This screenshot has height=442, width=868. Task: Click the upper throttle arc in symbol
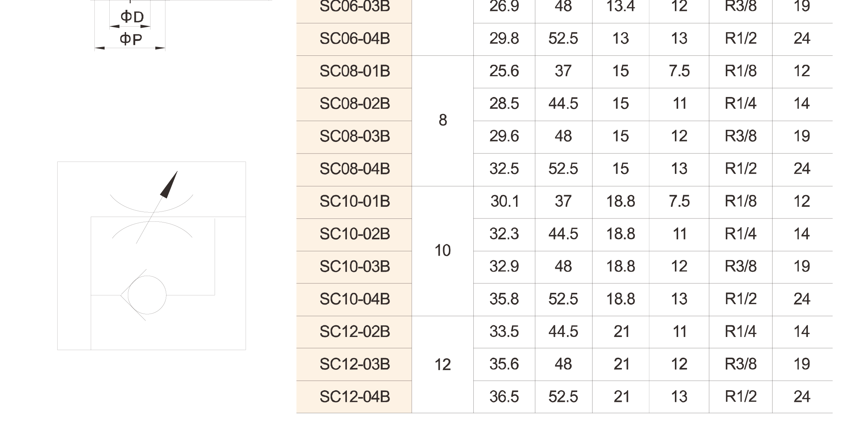pos(152,204)
